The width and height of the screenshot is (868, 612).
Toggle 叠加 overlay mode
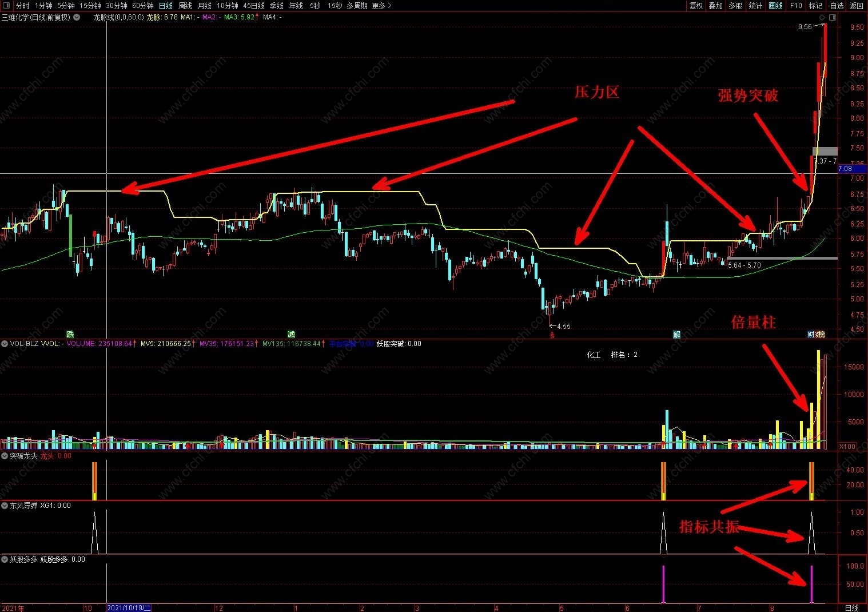[715, 6]
